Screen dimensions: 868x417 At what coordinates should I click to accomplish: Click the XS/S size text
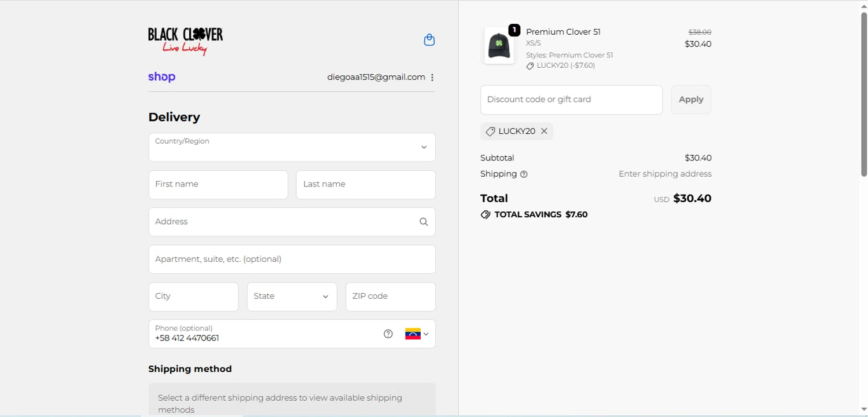534,43
